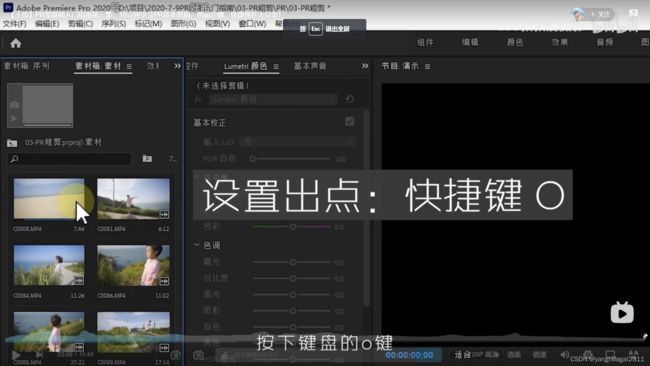The width and height of the screenshot is (650, 366).
Task: Adjust the 对比度 contrast slider
Action: point(292,278)
